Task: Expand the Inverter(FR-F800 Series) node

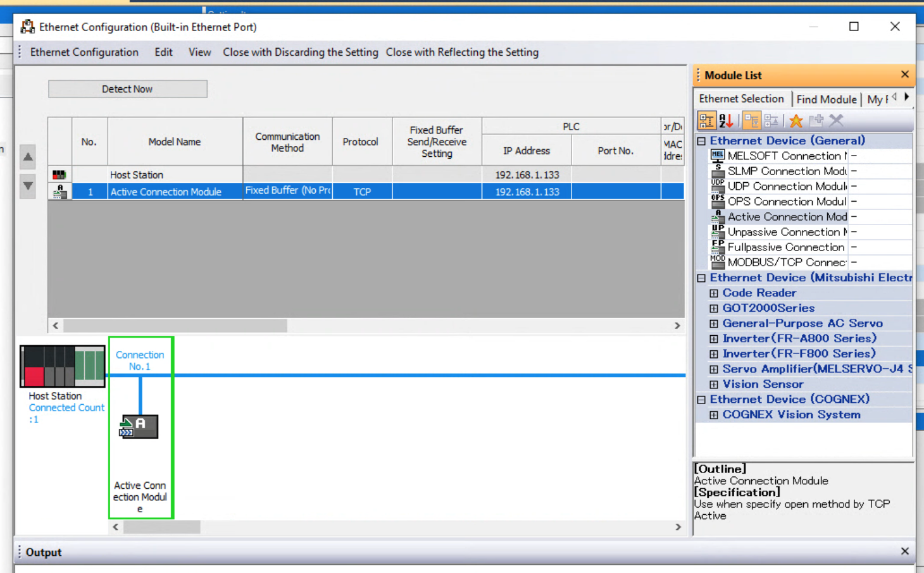Action: [x=714, y=354]
